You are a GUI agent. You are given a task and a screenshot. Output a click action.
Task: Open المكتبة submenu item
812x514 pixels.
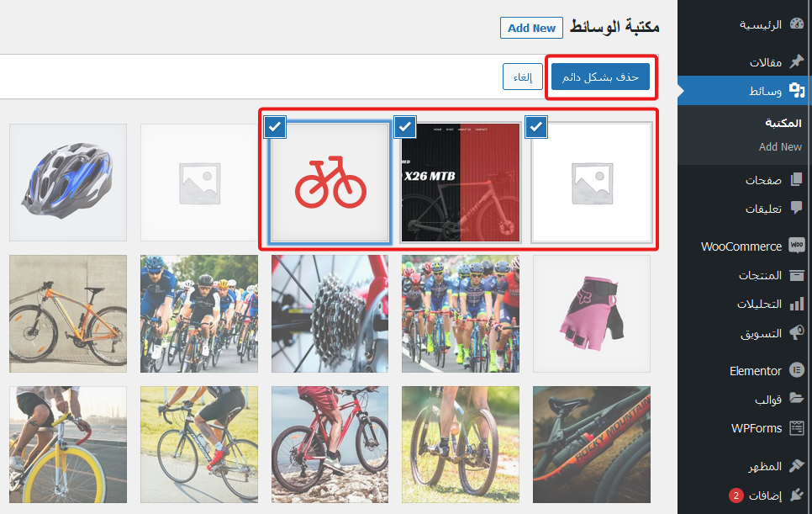point(783,123)
